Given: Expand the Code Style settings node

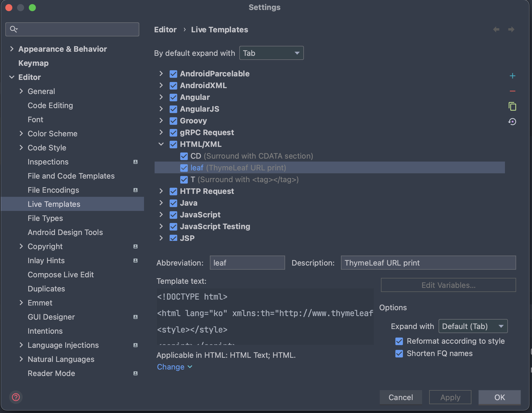Looking at the screenshot, I should 21,147.
